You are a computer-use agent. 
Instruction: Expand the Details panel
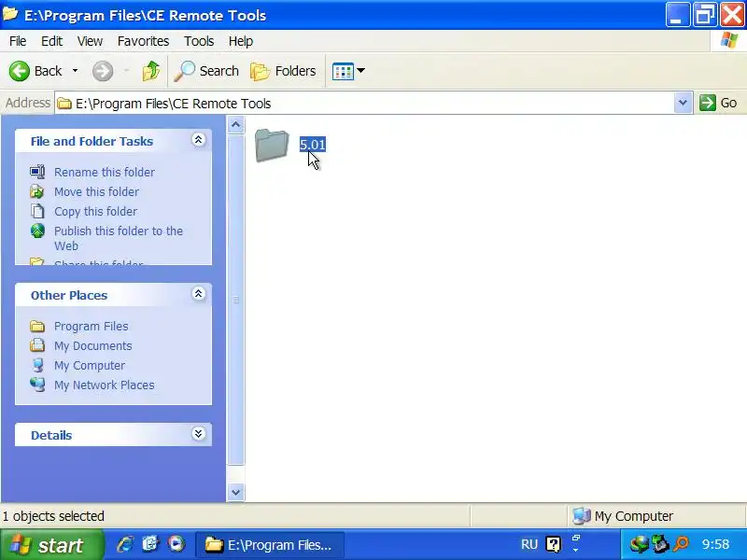point(198,433)
